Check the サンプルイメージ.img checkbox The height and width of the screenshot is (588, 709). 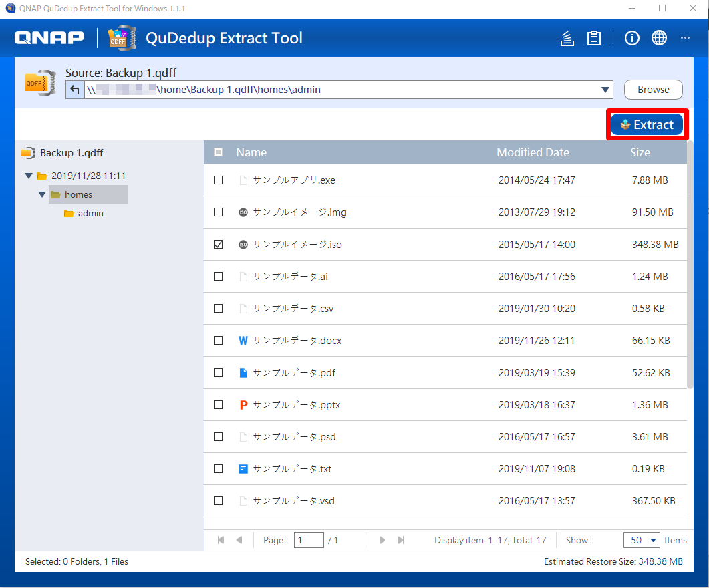tap(218, 212)
